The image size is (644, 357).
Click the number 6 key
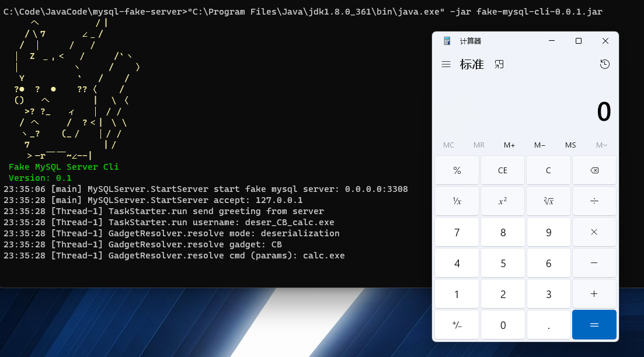point(548,263)
